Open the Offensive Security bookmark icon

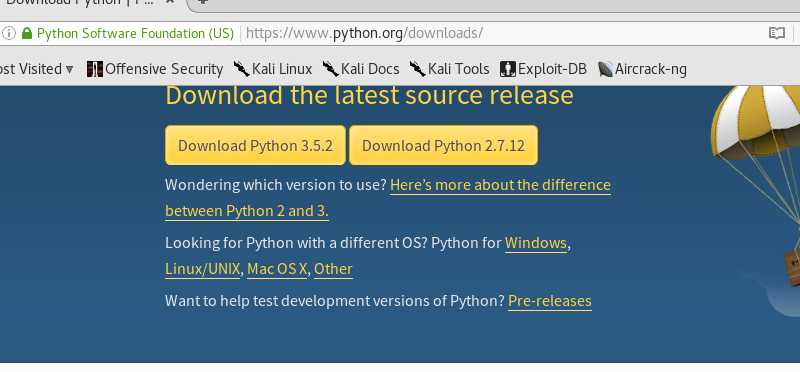click(95, 69)
